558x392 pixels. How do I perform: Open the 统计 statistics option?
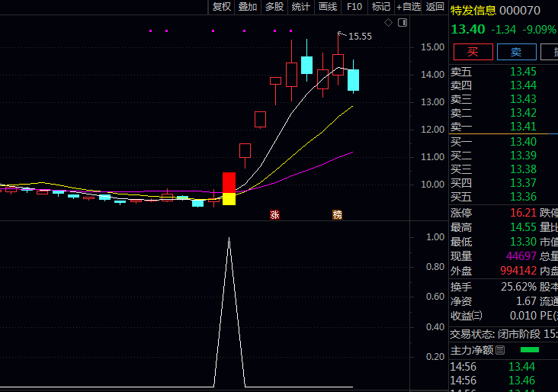[x=301, y=7]
